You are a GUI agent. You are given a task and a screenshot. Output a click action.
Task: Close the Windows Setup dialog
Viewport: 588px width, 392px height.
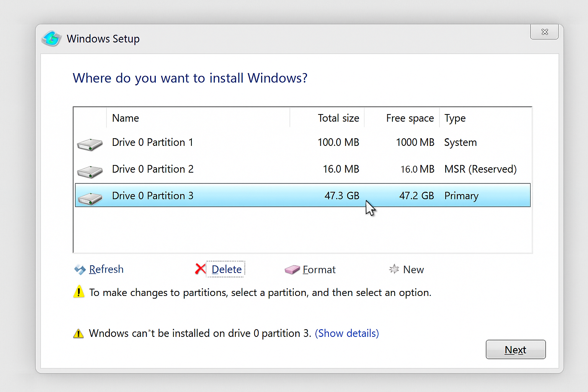[544, 32]
